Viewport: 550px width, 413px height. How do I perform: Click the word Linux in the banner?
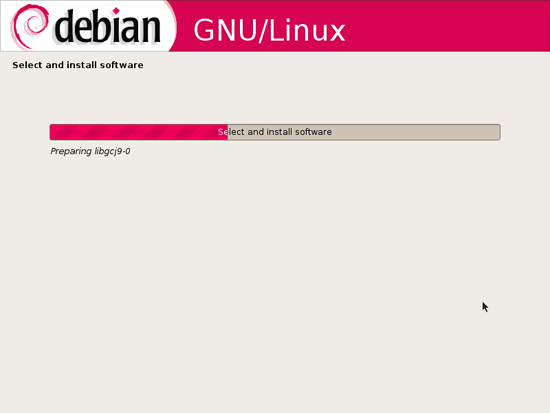[307, 30]
